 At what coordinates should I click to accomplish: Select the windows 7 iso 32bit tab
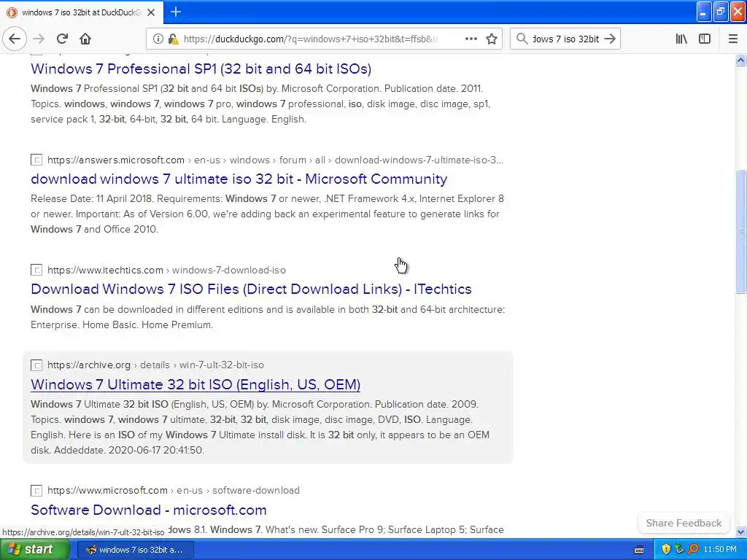pyautogui.click(x=82, y=12)
